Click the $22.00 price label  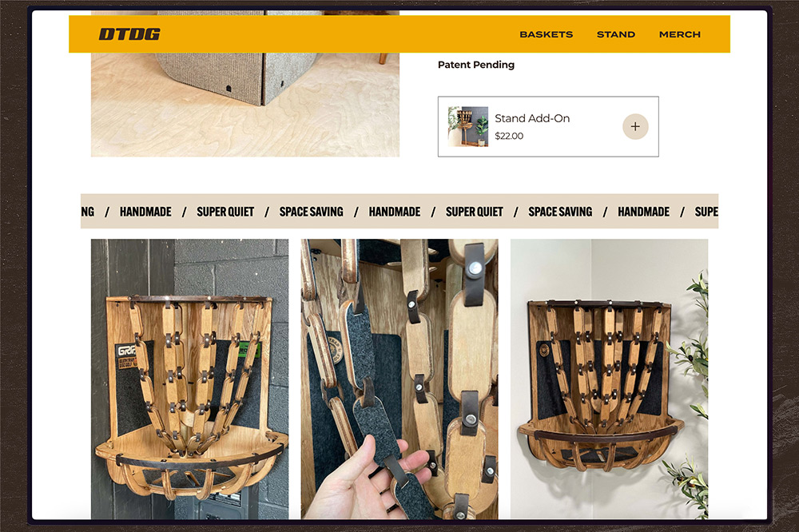point(509,136)
